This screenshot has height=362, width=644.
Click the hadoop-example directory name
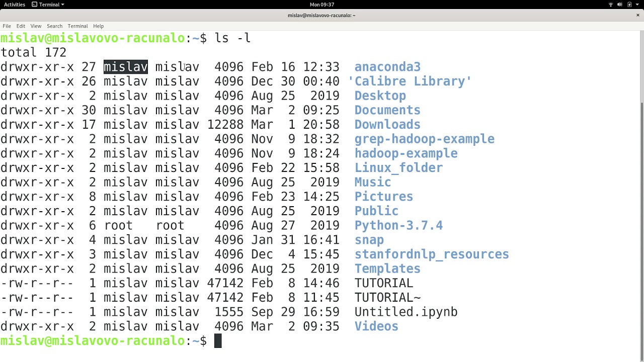(x=406, y=153)
